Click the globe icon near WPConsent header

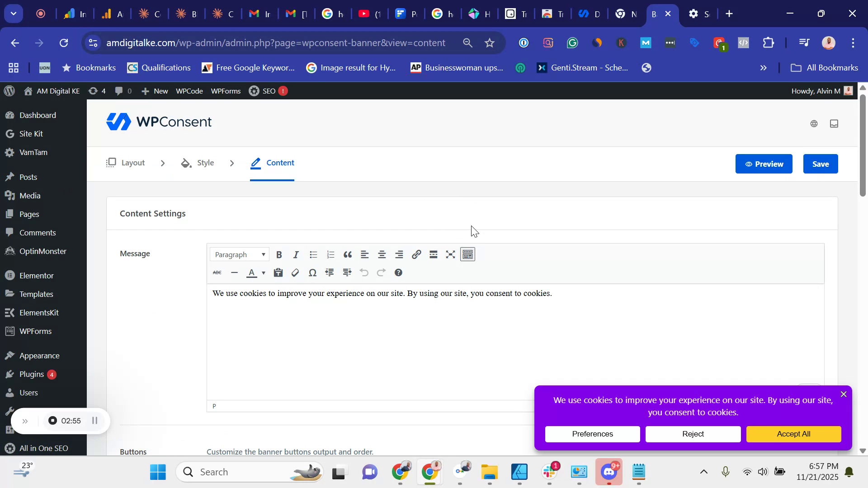pyautogui.click(x=814, y=123)
